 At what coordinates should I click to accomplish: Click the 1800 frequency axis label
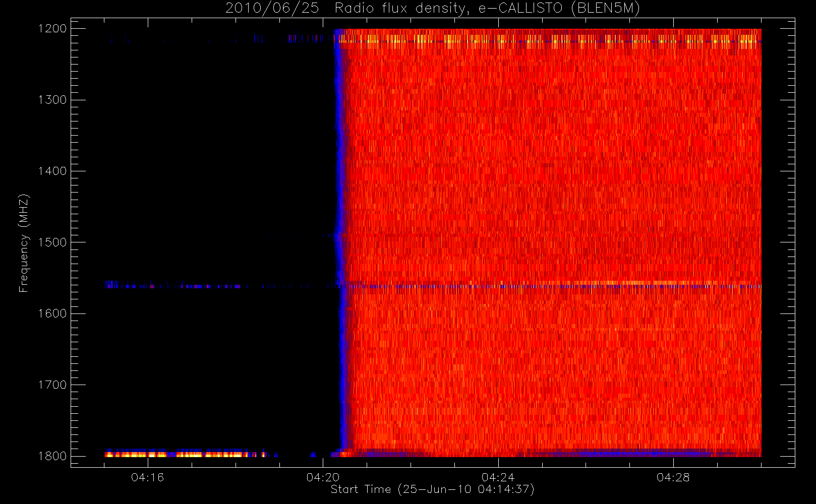[52, 456]
